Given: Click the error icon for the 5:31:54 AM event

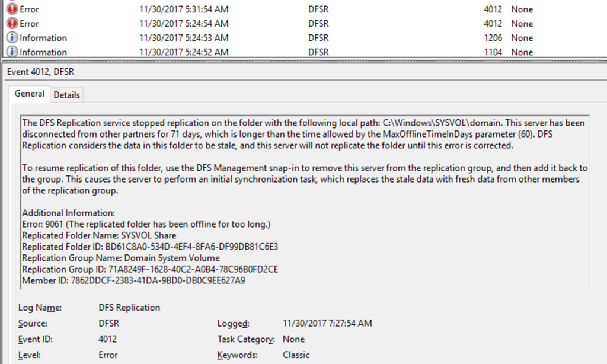Looking at the screenshot, I should [x=12, y=9].
